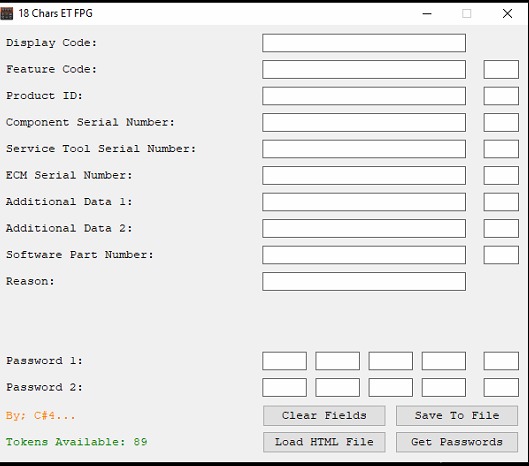Click the 'ECM Serial Number:' label
The width and height of the screenshot is (529, 466).
(x=69, y=175)
